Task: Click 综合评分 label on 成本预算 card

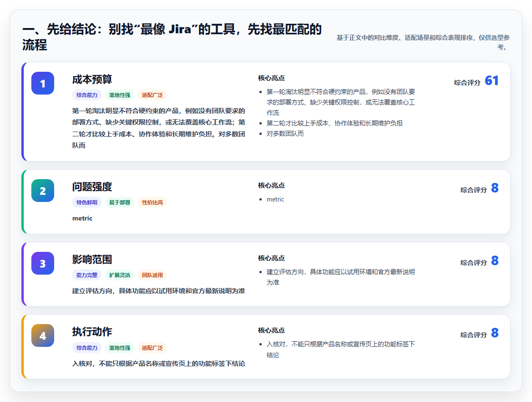Action: point(467,83)
